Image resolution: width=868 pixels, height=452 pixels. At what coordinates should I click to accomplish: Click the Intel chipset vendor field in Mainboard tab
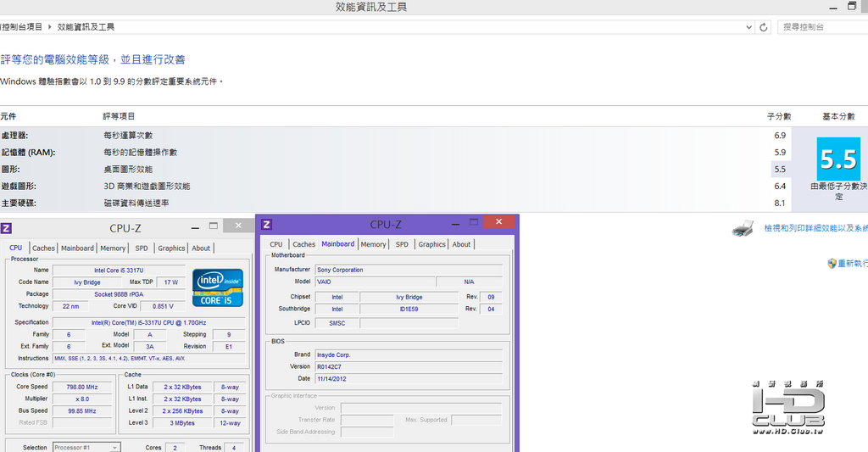point(337,298)
